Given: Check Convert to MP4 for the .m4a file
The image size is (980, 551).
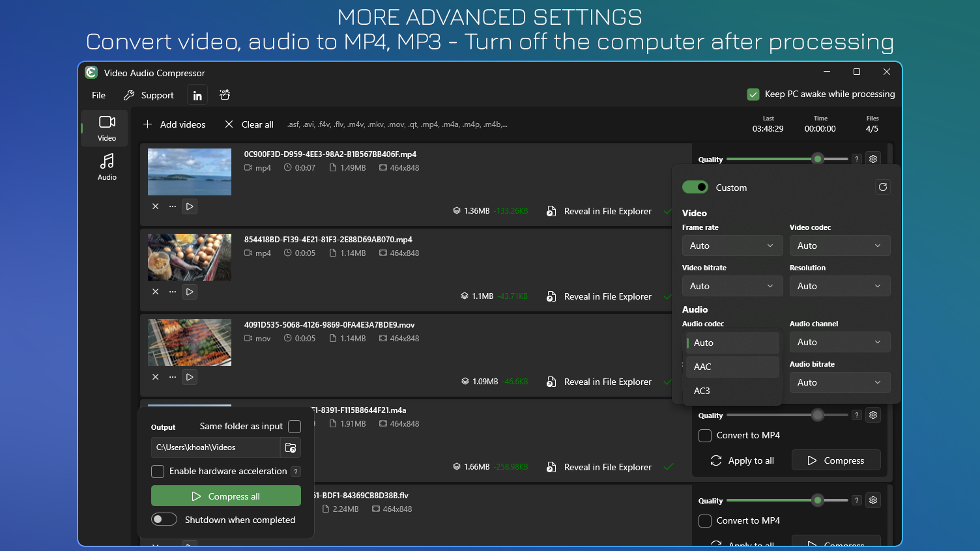Looking at the screenshot, I should 705,435.
